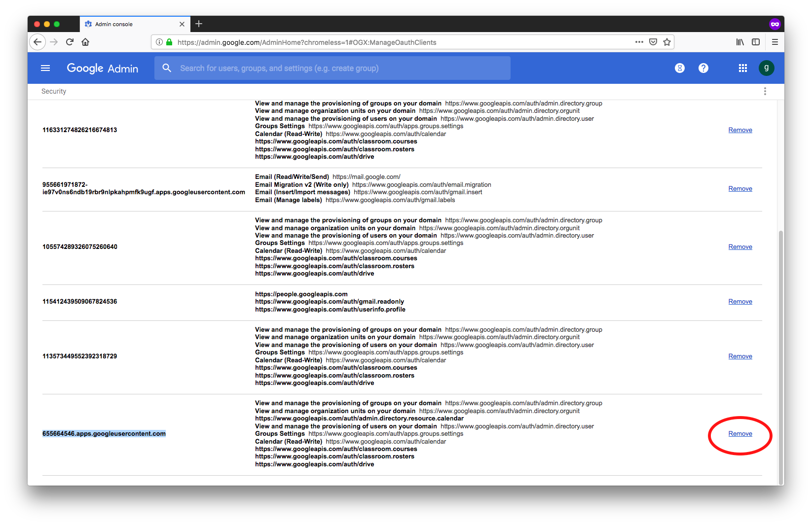Click the admin.directory.resource.calendar scope URL

[359, 419]
